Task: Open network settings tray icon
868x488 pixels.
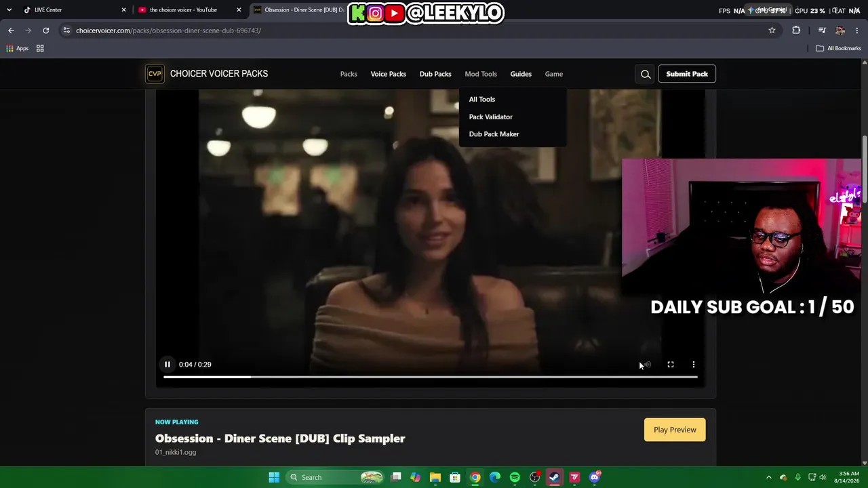Action: tap(812, 477)
